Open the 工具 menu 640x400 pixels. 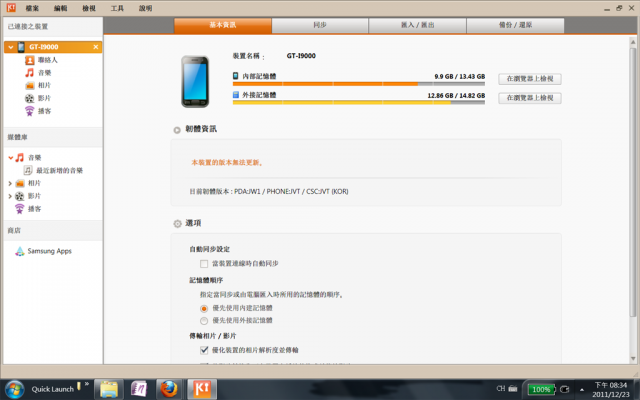click(x=117, y=8)
